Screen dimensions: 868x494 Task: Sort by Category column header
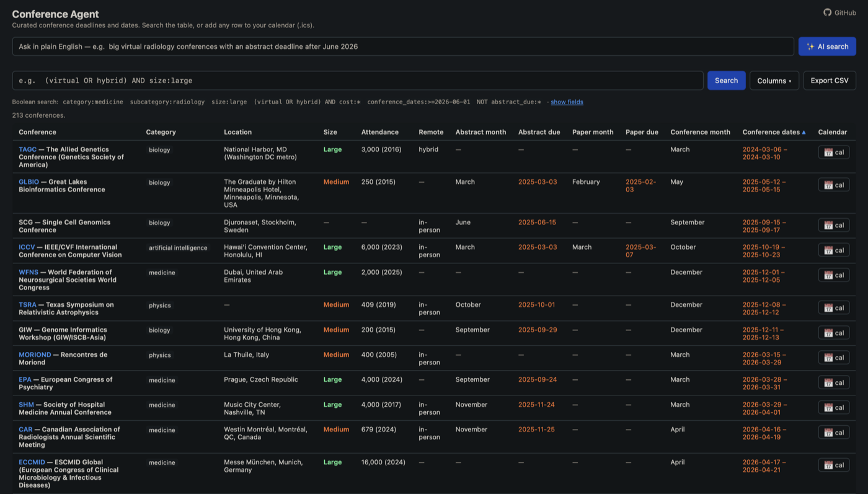click(161, 132)
